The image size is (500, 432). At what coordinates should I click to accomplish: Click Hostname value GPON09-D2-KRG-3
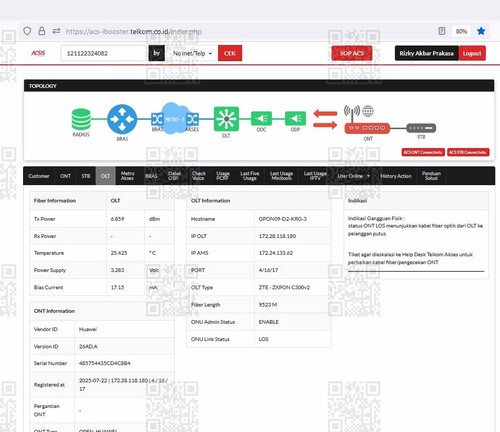tap(283, 219)
